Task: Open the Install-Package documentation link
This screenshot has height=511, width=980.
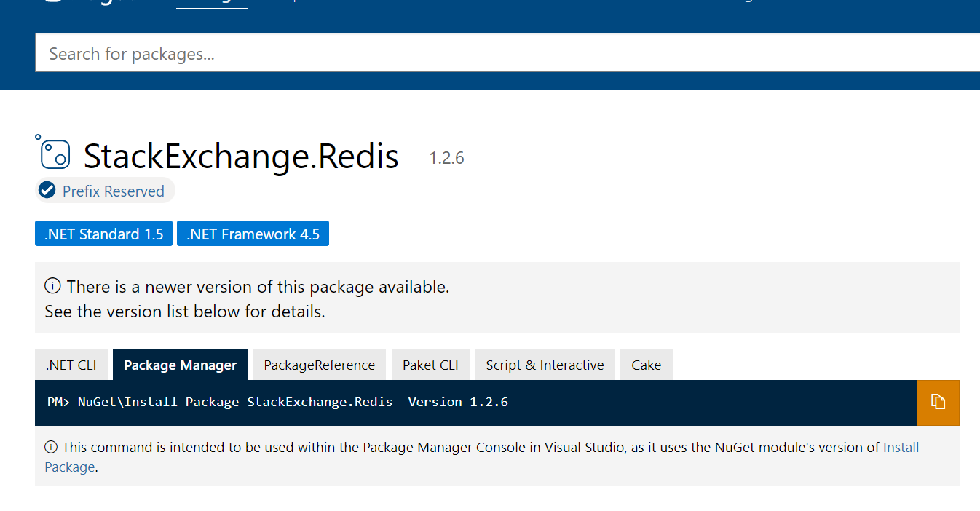Action: click(x=904, y=448)
